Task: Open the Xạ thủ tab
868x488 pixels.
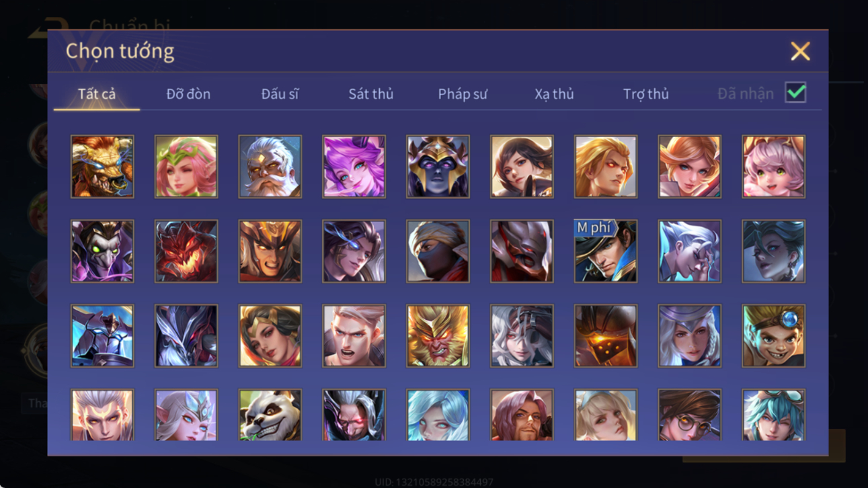Action: point(554,94)
